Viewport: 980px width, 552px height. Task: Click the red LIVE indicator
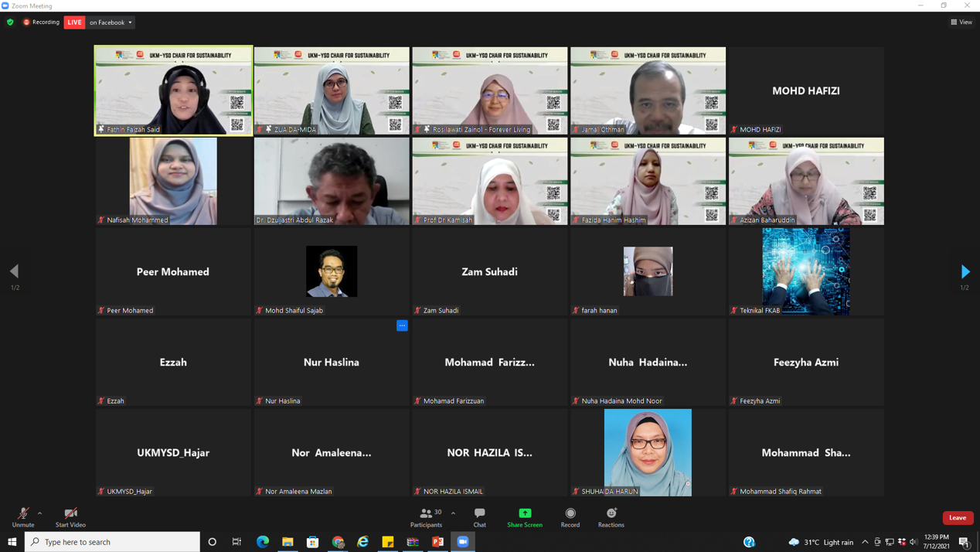pos(74,22)
